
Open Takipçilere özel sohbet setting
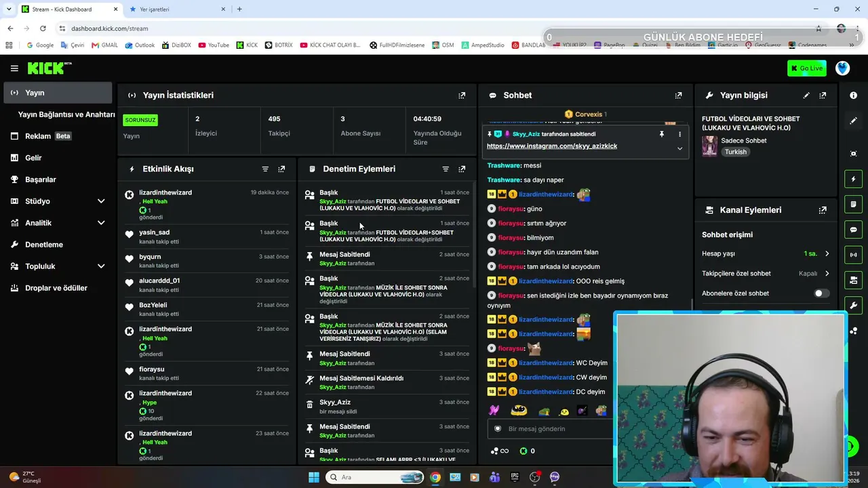(x=765, y=274)
